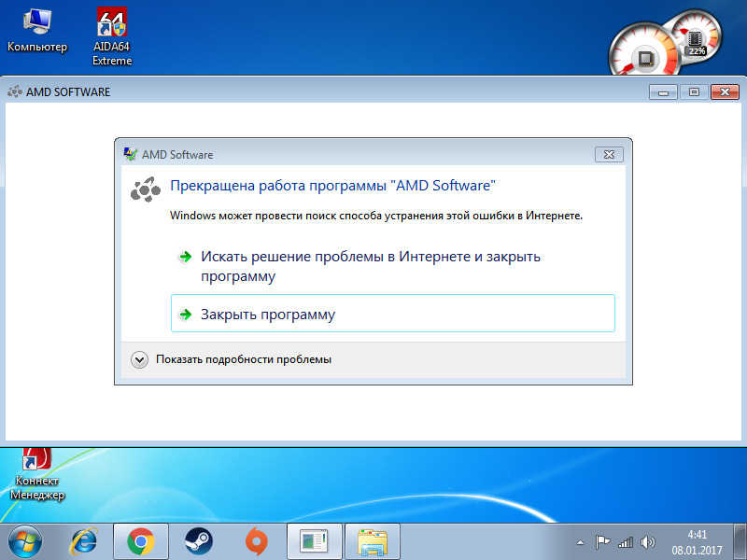This screenshot has height=560, width=747.
Task: Close the AMD SOFTWARE main window
Action: [x=726, y=91]
